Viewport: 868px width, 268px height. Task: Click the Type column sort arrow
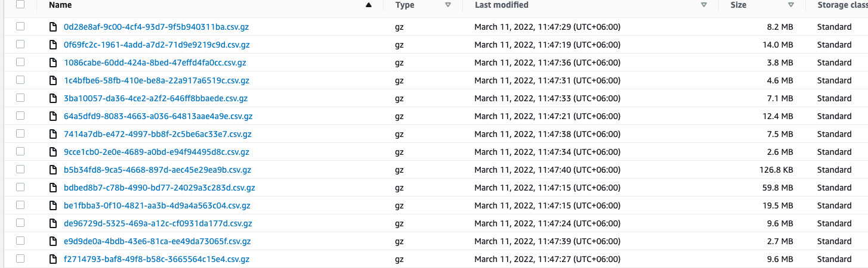click(x=447, y=5)
